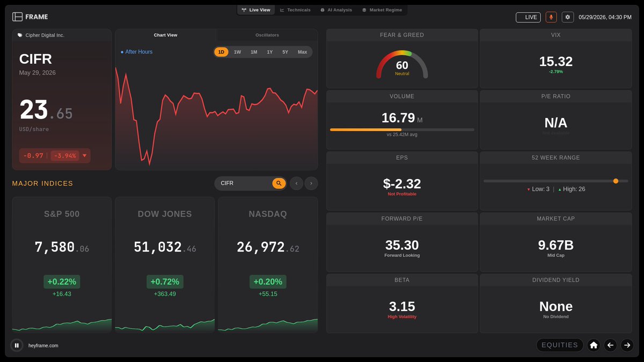Click the +0.20% Nasdaq change badge
Image resolution: width=644 pixels, height=362 pixels.
coord(268,282)
